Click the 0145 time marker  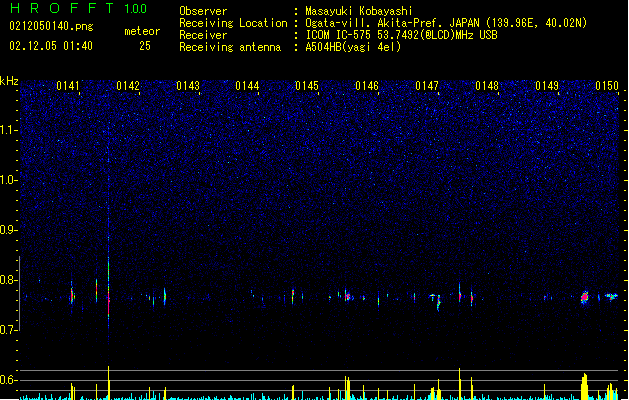pyautogui.click(x=307, y=86)
